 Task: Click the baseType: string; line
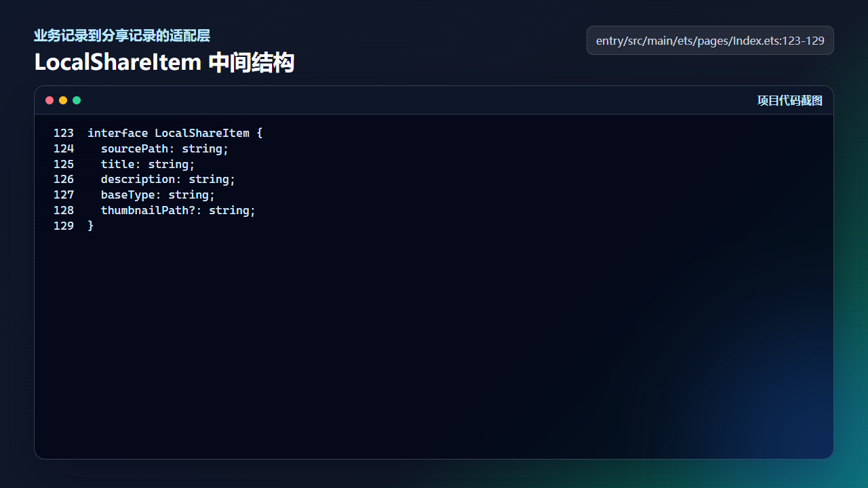click(158, 195)
